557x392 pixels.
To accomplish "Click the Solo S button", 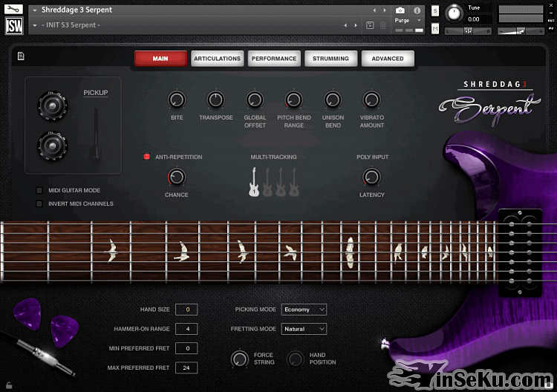I will click(x=435, y=11).
